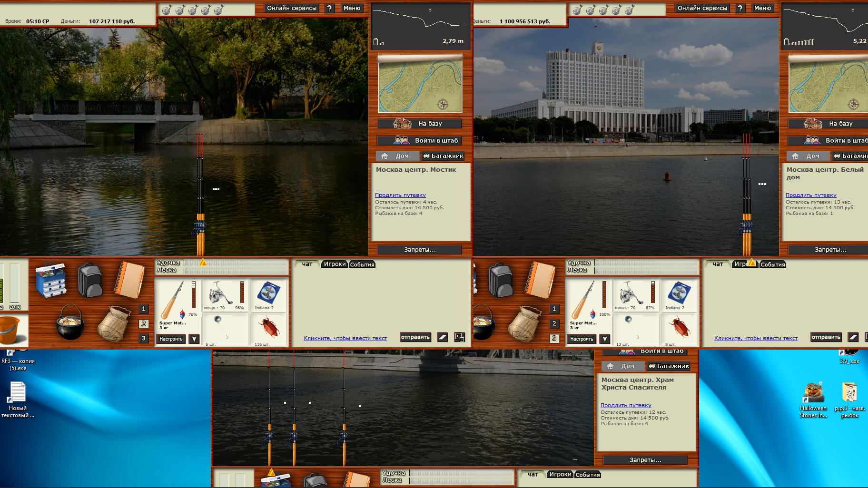
Task: Switch to Игроки tab in Мостик window
Action: click(335, 264)
